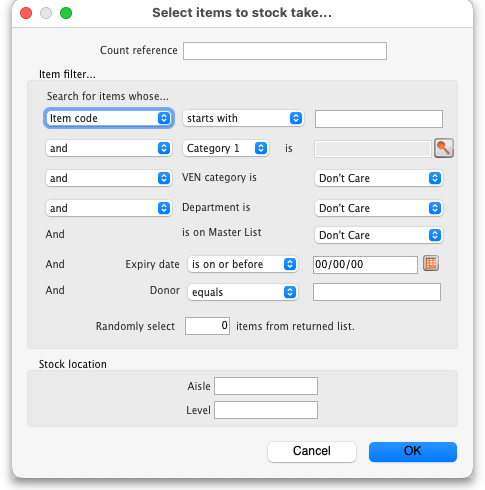This screenshot has width=485, height=490.
Task: Open the expiry date calendar picker icon
Action: [431, 264]
